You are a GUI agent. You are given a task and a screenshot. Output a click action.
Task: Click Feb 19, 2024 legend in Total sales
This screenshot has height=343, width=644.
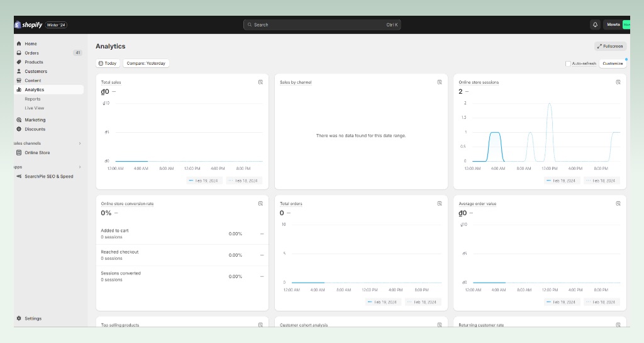click(204, 181)
